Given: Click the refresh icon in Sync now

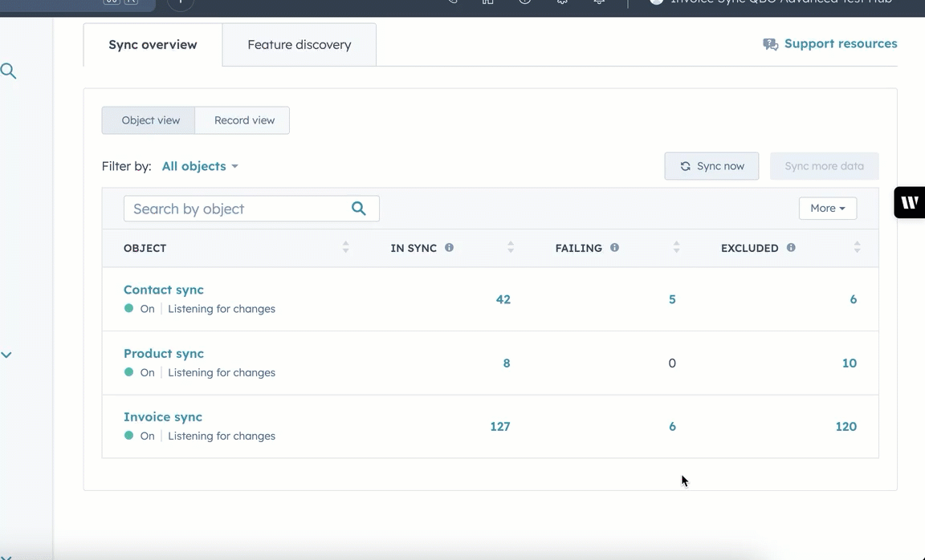Looking at the screenshot, I should point(685,166).
